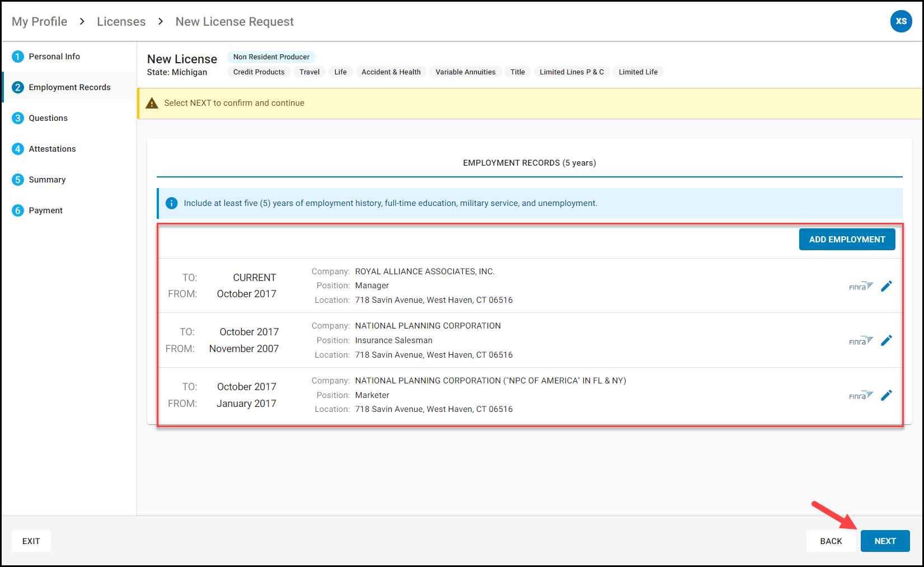Click the EMPLOYMENT RECORDS (5 years) heading
The image size is (924, 567).
529,163
